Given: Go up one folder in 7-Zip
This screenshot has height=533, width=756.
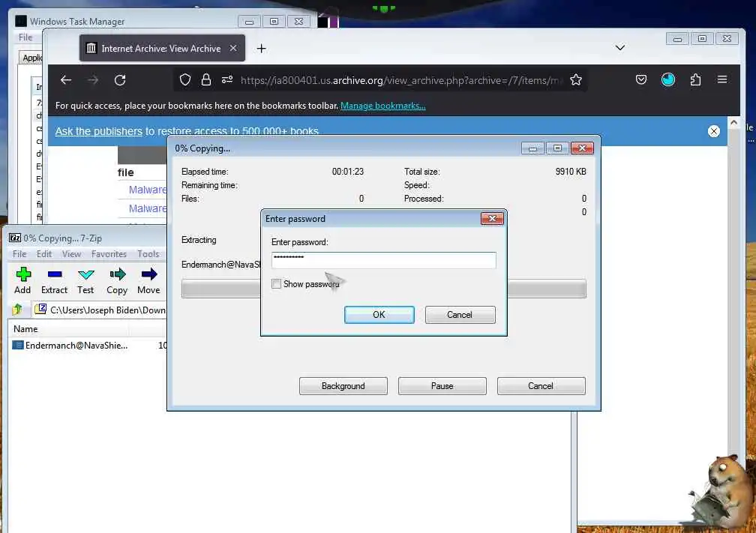Looking at the screenshot, I should (17, 310).
